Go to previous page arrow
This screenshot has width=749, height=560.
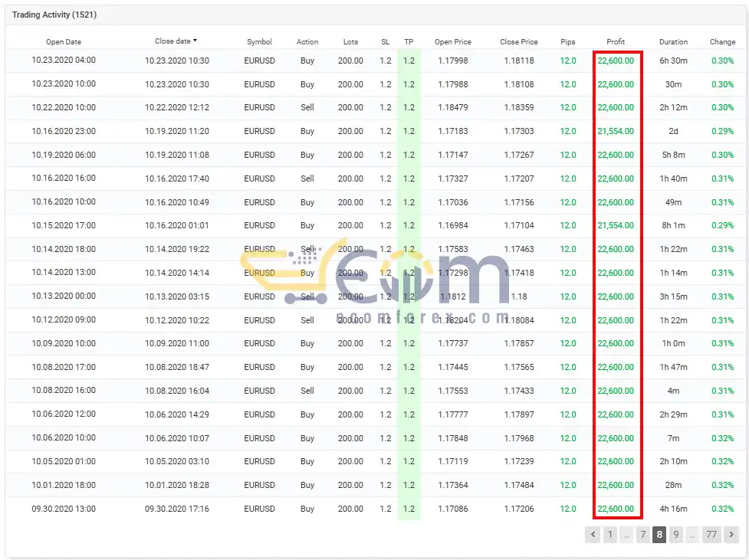point(593,534)
